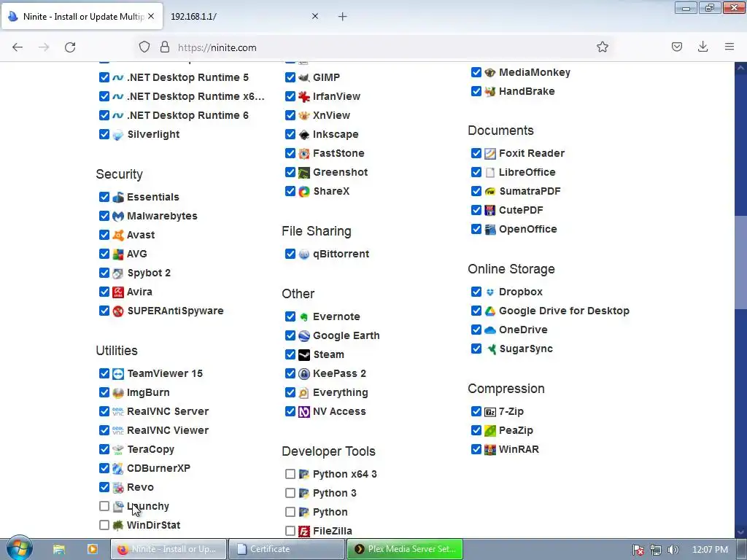Viewport: 747px width, 560px height.
Task: Open the Windows Start menu
Action: tap(18, 548)
